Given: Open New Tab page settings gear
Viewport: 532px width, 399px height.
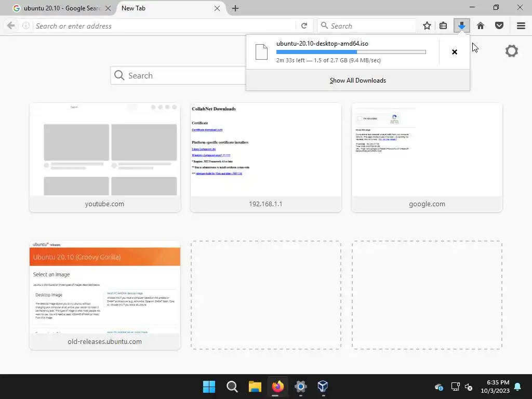Looking at the screenshot, I should click(x=512, y=51).
